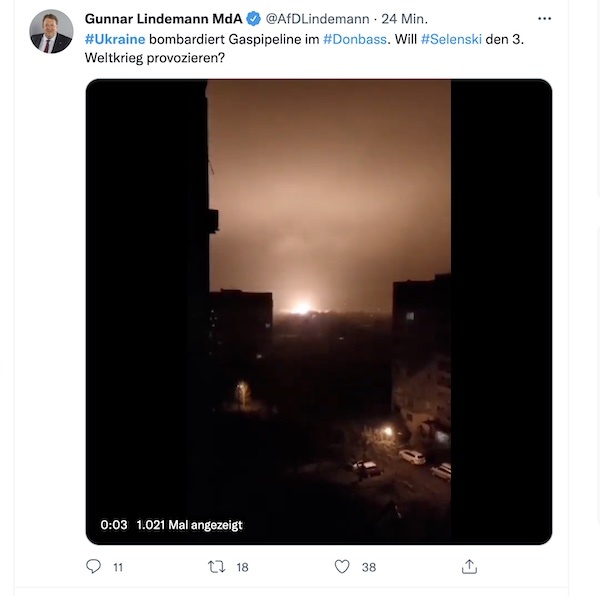The width and height of the screenshot is (600, 596).
Task: Click the retweet arrows icon
Action: coord(215,567)
